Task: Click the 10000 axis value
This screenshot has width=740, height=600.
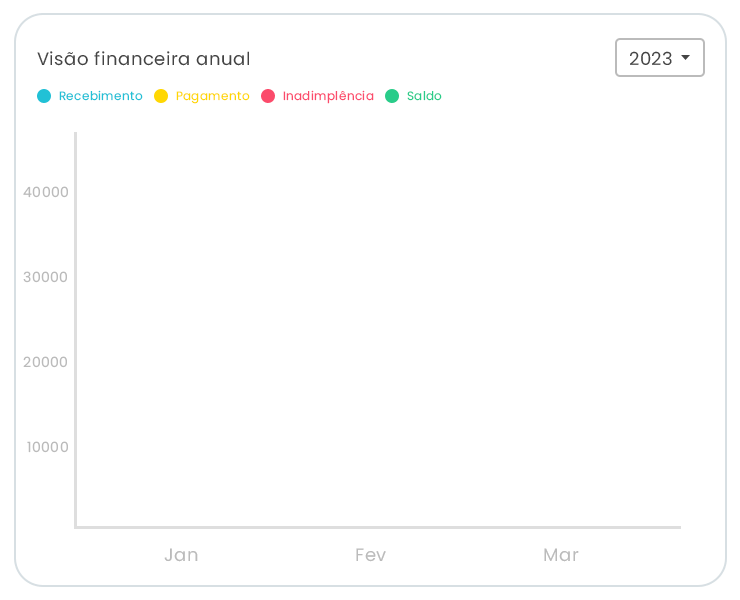Action: pyautogui.click(x=48, y=447)
